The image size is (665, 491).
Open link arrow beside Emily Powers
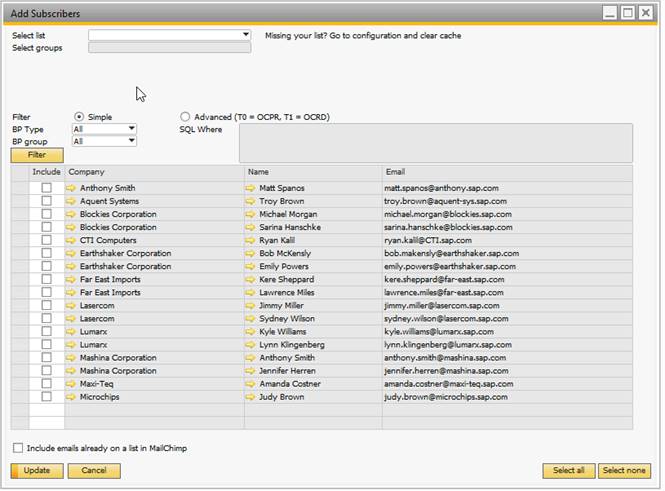point(251,266)
